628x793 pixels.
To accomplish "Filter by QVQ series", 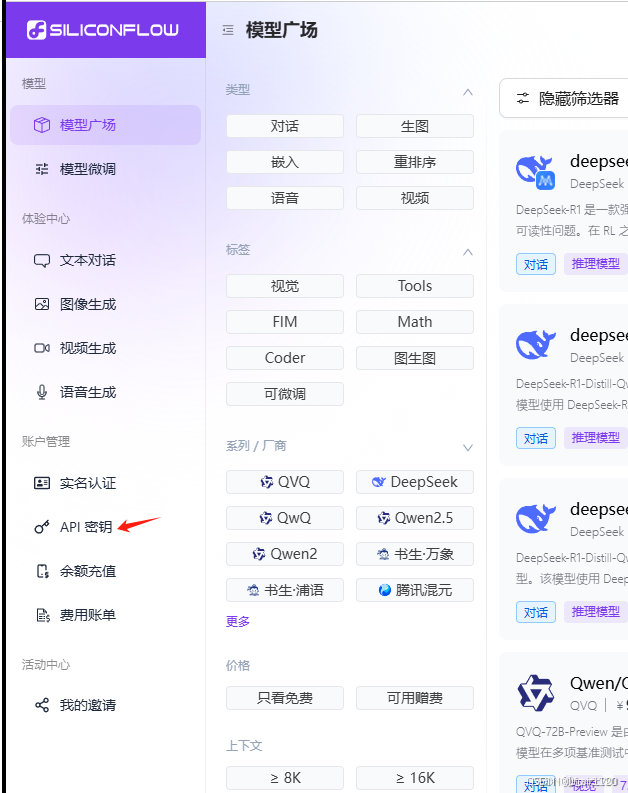I will [x=285, y=481].
